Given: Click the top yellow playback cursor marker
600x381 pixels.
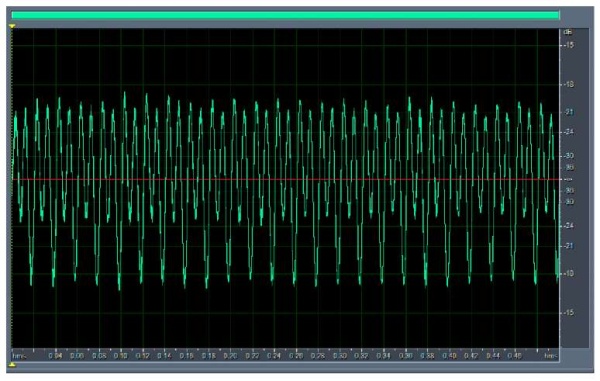Looking at the screenshot, I should (x=12, y=26).
